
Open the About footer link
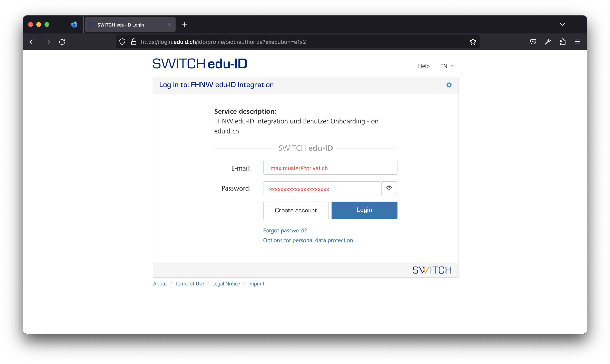click(x=160, y=284)
